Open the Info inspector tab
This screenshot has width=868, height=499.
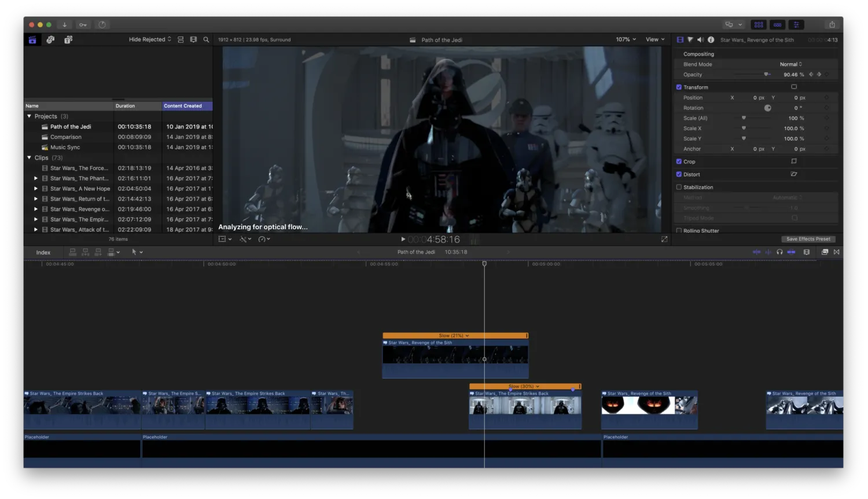[711, 39]
